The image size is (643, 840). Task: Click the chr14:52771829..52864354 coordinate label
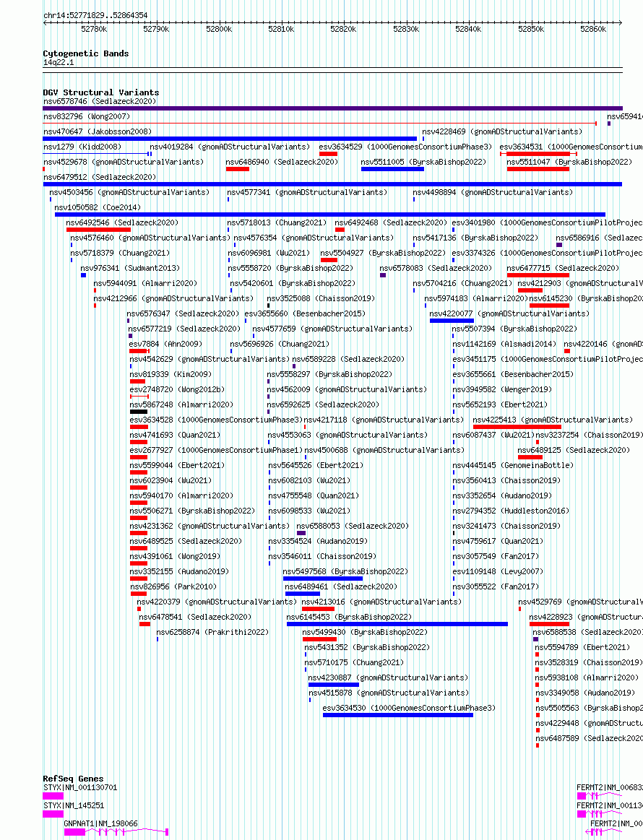[x=95, y=16]
